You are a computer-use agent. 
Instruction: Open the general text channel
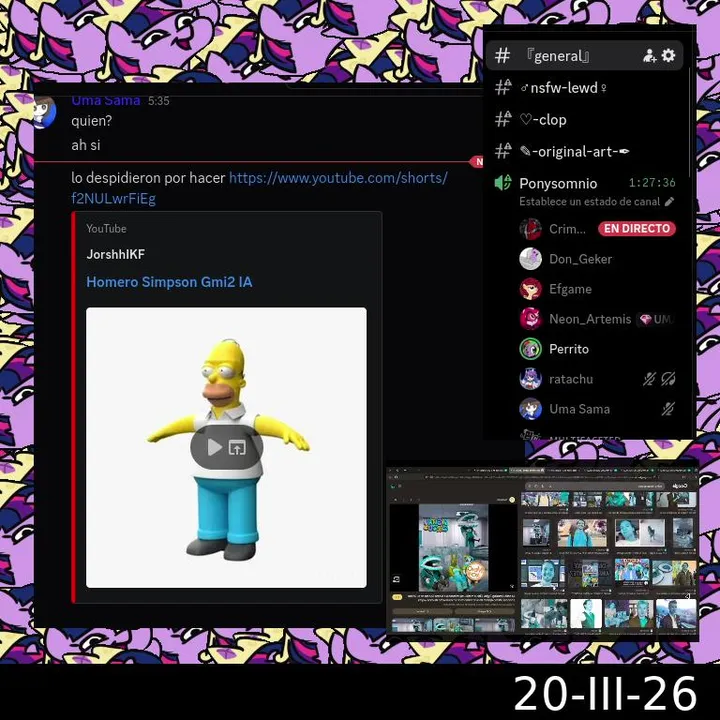tap(584, 56)
